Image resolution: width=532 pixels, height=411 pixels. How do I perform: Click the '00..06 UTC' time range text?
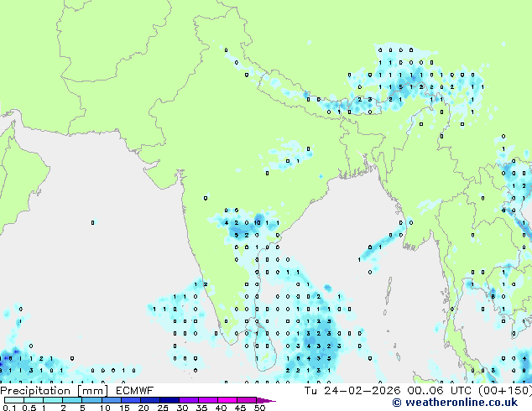(439, 391)
